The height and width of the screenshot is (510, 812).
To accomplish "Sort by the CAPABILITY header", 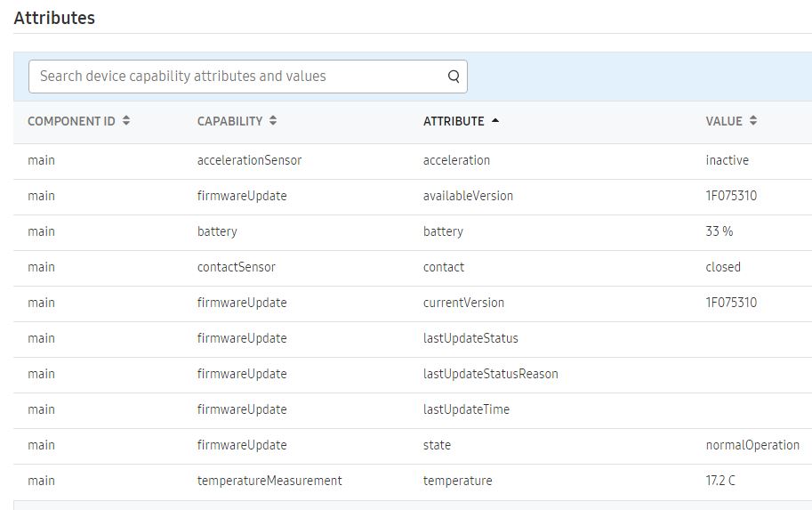I will [230, 121].
